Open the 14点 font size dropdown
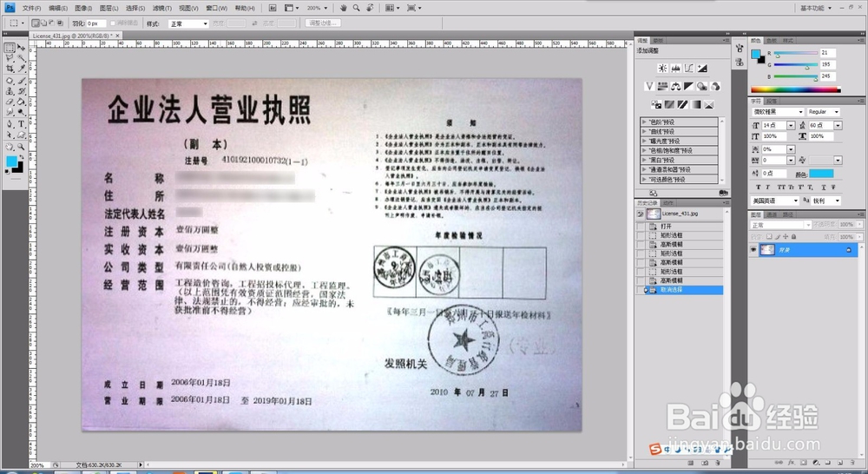This screenshot has height=474, width=868. click(791, 126)
